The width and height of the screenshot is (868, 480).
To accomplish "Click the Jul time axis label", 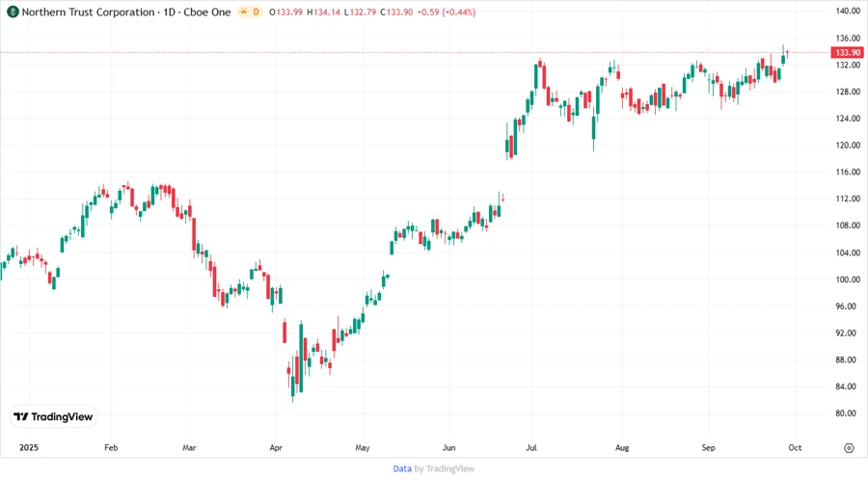I will pyautogui.click(x=531, y=448).
